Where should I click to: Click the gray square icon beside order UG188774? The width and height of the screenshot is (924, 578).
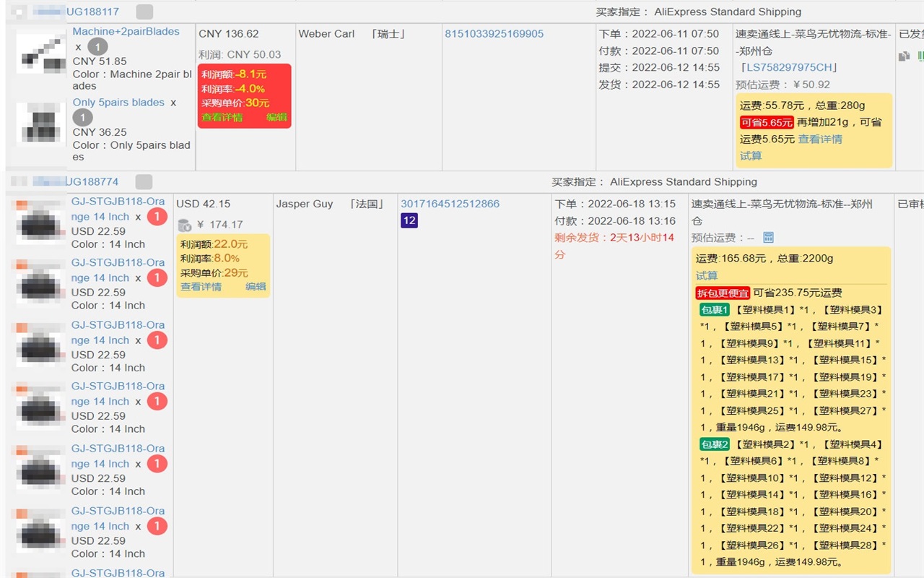[x=144, y=182]
